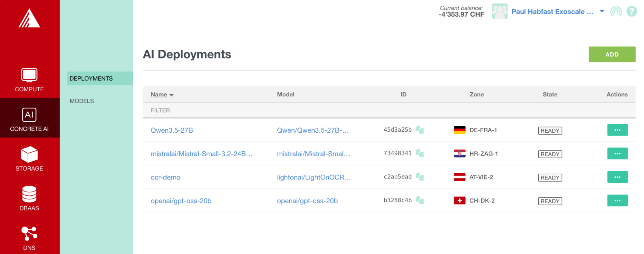
Task: Open the help question mark icon
Action: pyautogui.click(x=632, y=12)
